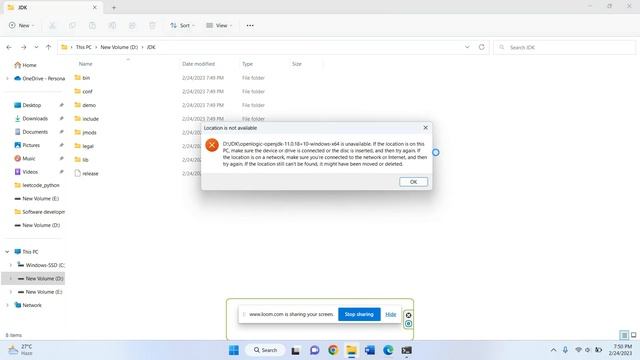The image size is (640, 360).
Task: Open the Sort dropdown
Action: pos(182,25)
